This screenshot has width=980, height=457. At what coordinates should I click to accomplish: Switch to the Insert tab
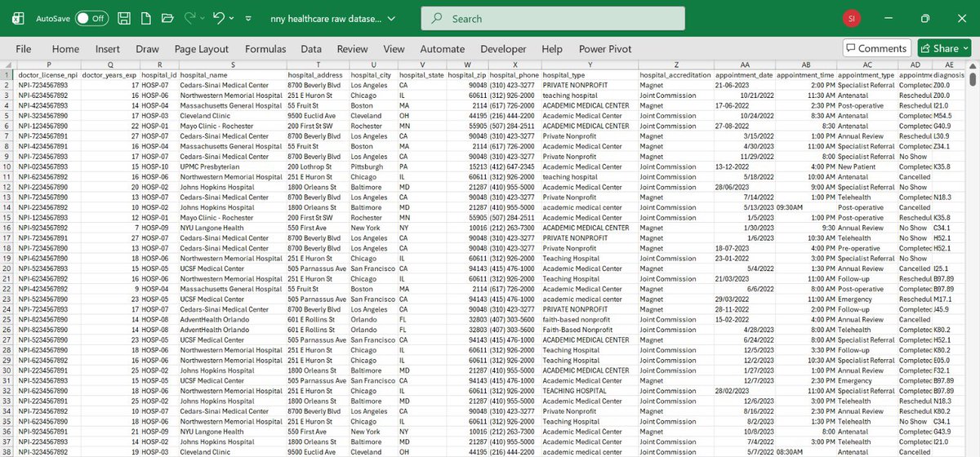pyautogui.click(x=107, y=49)
